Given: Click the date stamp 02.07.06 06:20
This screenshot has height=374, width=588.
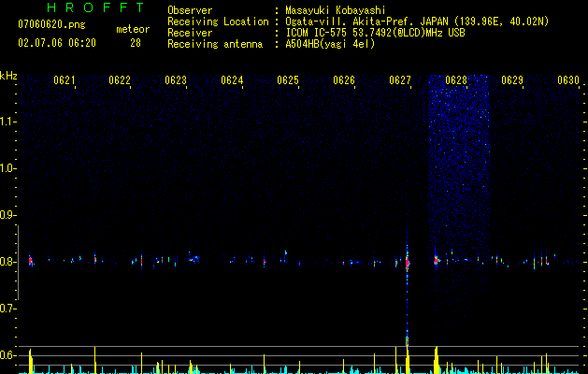Looking at the screenshot, I should [57, 43].
